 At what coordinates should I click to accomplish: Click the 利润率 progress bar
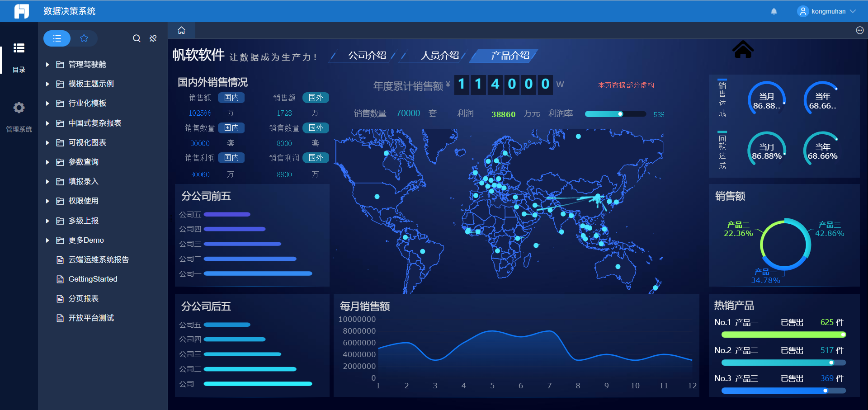[x=615, y=114]
